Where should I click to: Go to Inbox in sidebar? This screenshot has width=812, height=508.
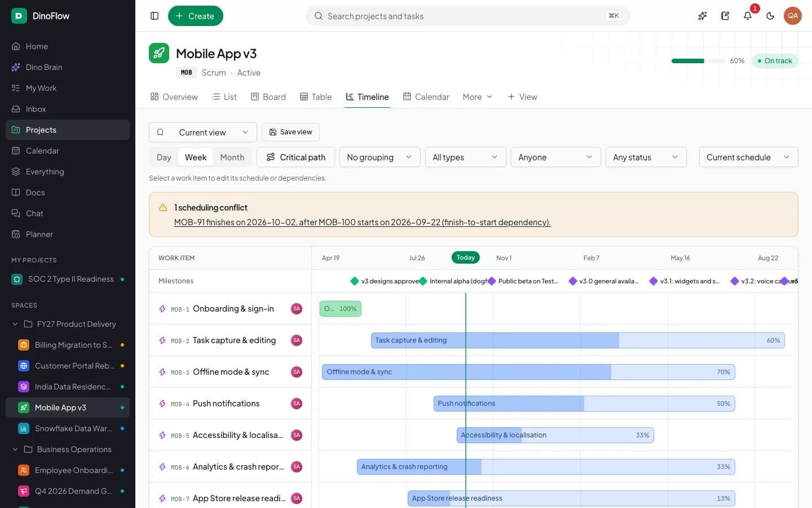pos(68,109)
